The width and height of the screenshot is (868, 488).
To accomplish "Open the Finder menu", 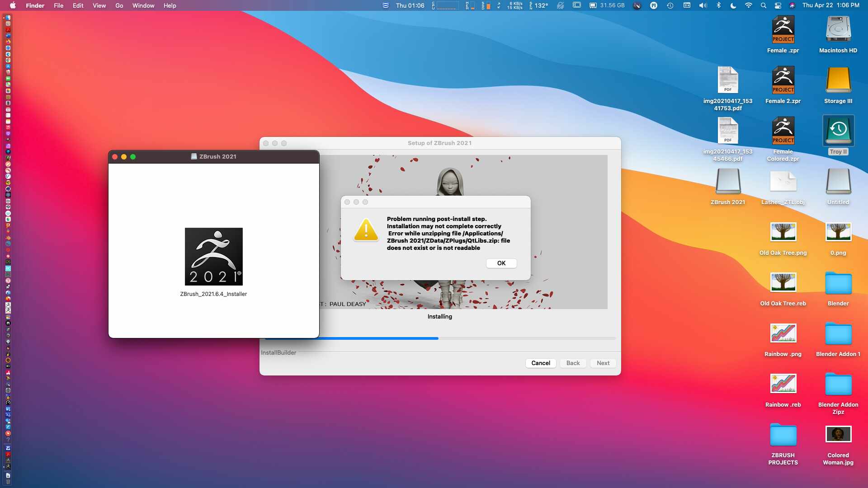I will pyautogui.click(x=35, y=5).
